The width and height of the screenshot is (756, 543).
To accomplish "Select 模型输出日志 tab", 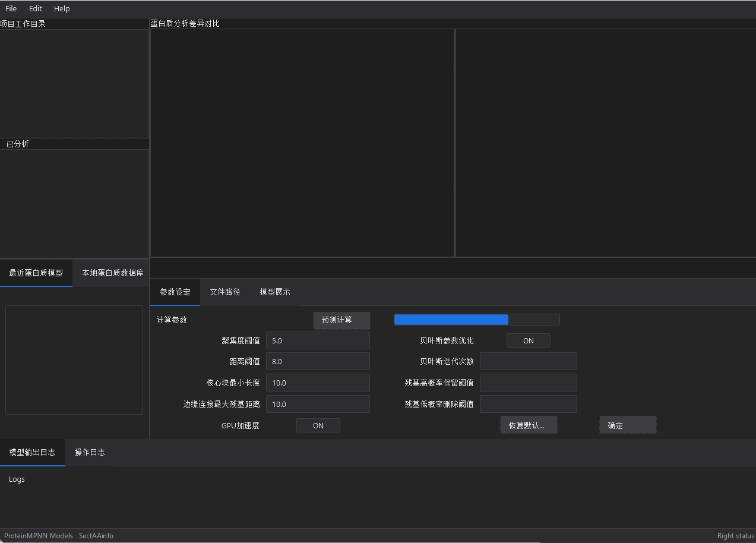I will 32,453.
